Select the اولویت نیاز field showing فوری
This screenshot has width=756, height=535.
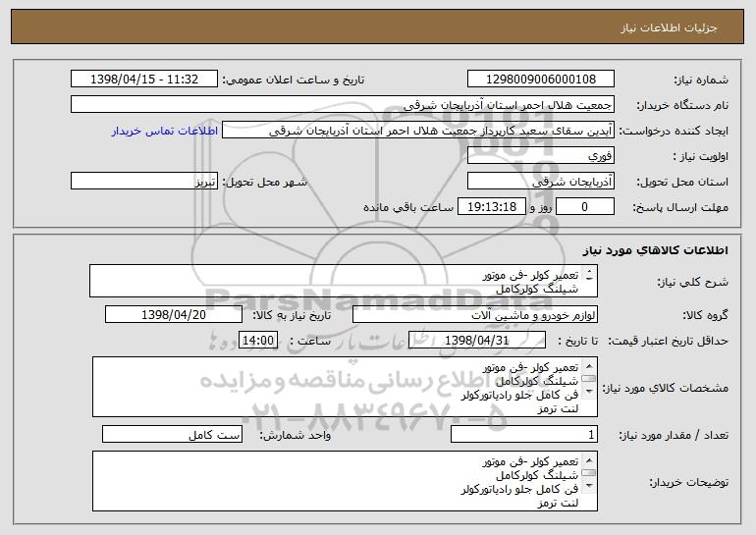coord(540,156)
